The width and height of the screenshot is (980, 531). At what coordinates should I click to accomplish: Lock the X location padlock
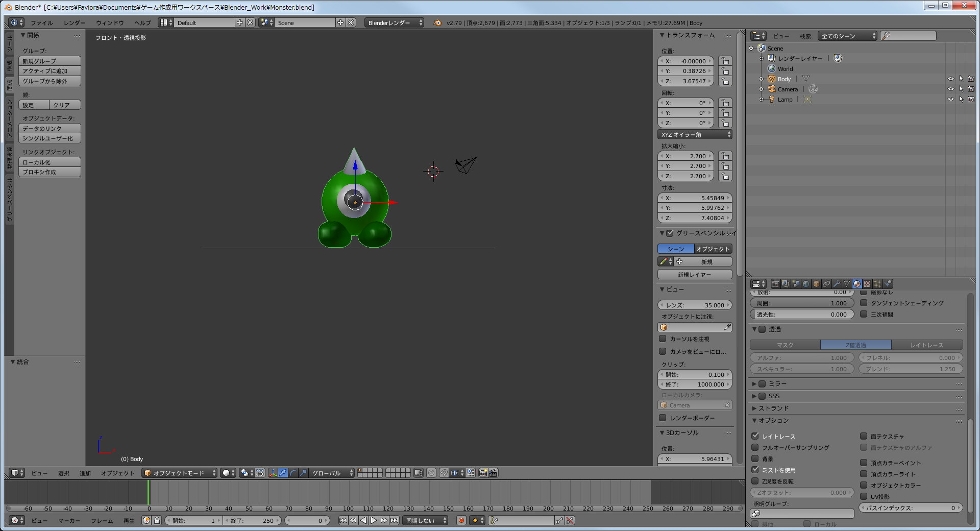725,61
